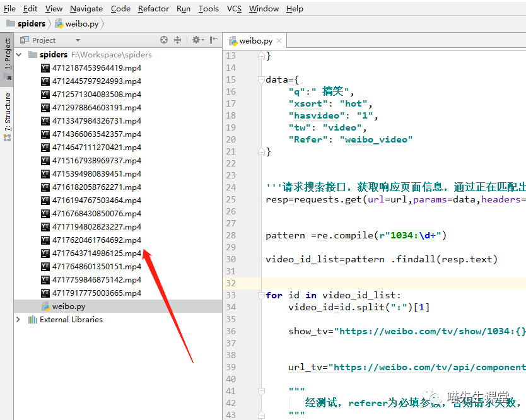This screenshot has height=420, width=526.
Task: Click the icon of 4712187453964419.mp4
Action: click(45, 68)
